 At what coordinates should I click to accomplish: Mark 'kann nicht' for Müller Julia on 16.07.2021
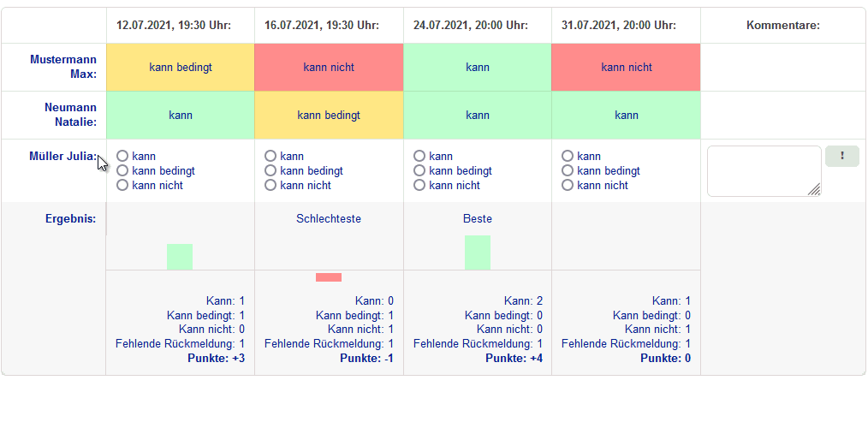coord(271,185)
